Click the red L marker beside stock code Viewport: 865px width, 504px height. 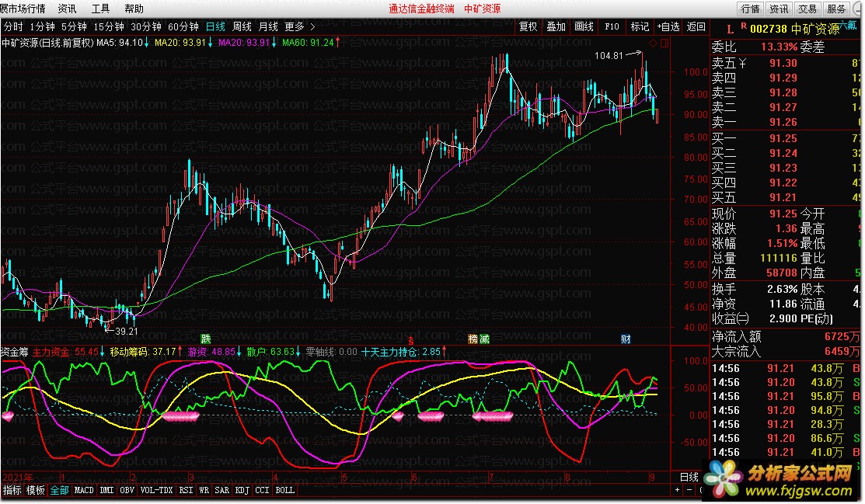coord(731,30)
